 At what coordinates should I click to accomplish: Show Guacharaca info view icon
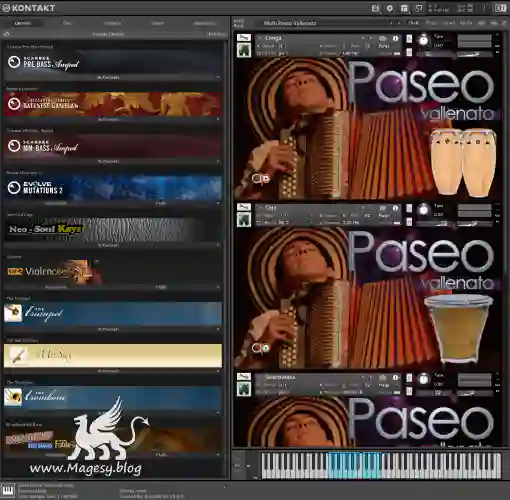(x=395, y=378)
